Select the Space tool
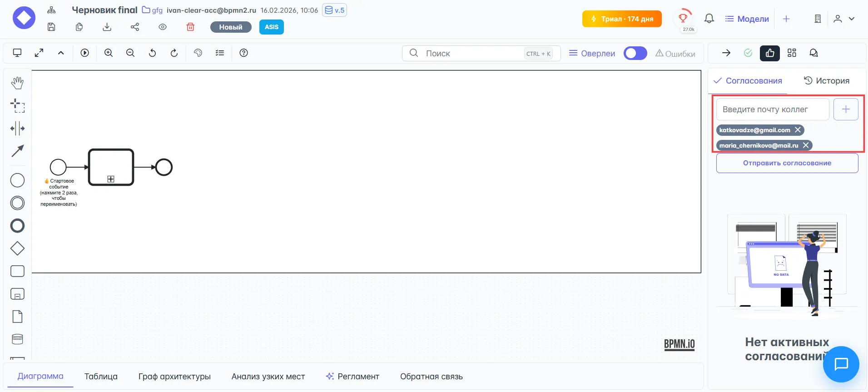 coord(17,129)
